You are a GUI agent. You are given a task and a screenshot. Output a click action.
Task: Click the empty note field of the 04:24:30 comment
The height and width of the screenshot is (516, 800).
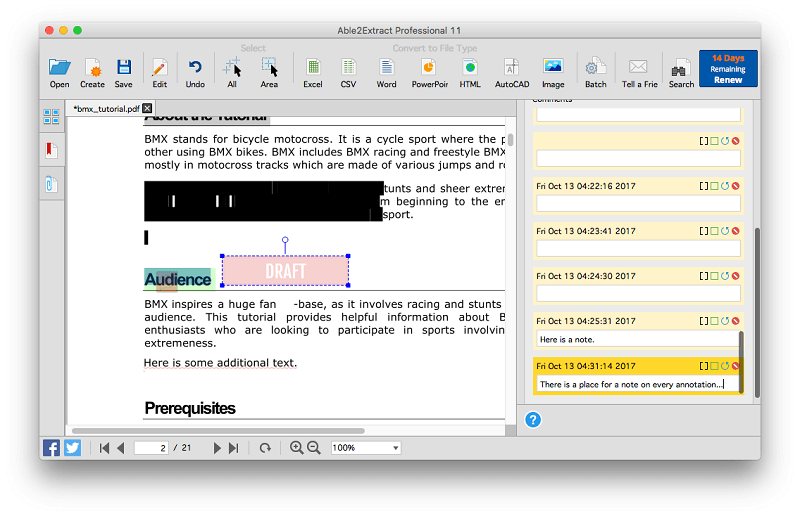coord(638,293)
